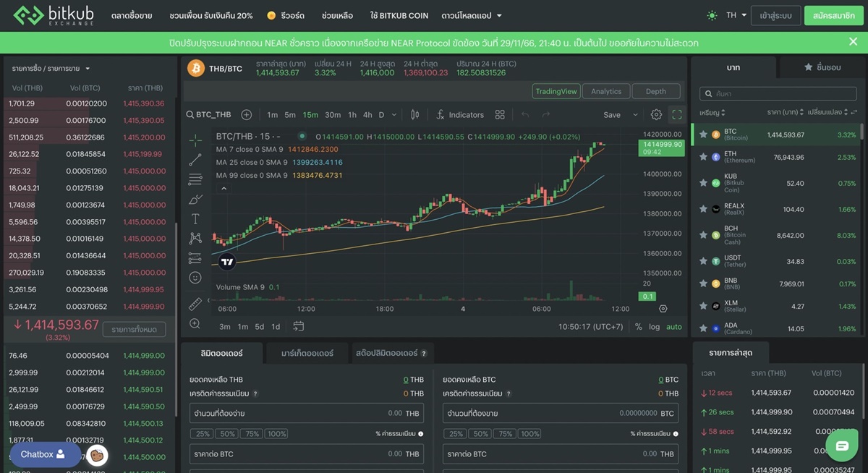Toggle favorite star for USDT

(x=703, y=261)
